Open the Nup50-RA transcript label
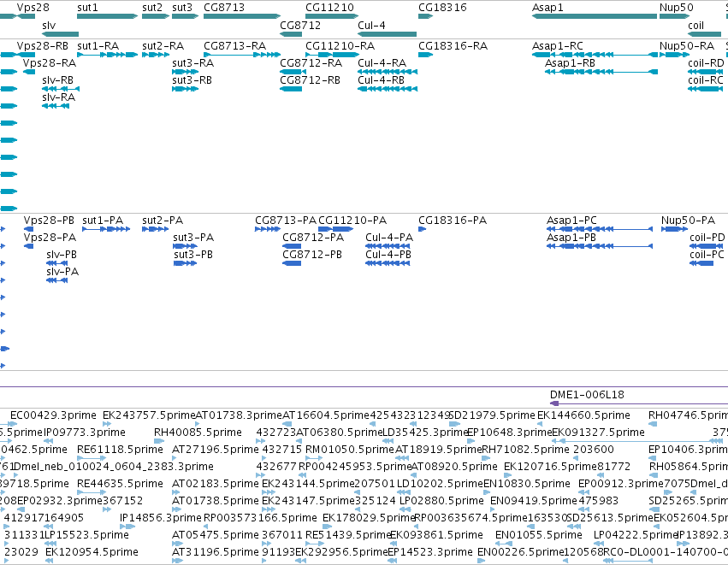Screen dimensions: 728x565 point(687,46)
